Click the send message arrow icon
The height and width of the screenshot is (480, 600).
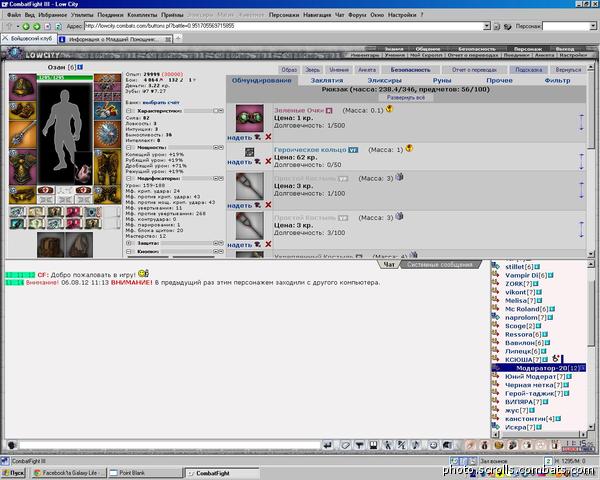(x=327, y=445)
